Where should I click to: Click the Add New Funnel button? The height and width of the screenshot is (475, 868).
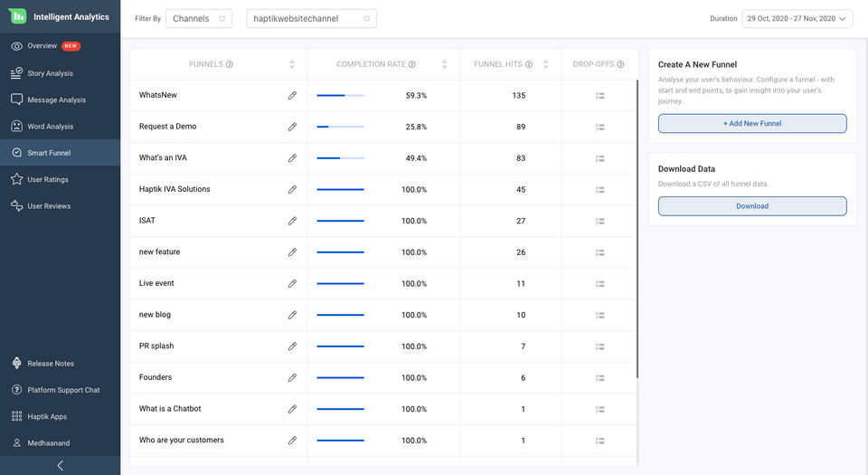click(752, 123)
